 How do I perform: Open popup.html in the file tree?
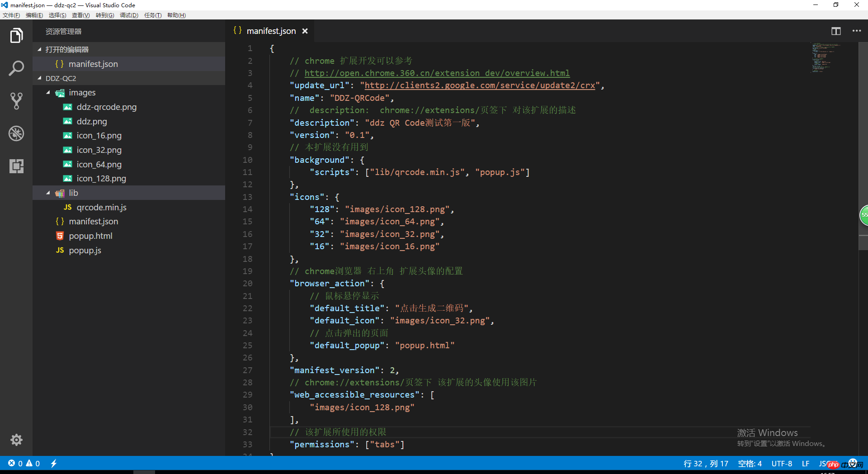click(x=90, y=236)
